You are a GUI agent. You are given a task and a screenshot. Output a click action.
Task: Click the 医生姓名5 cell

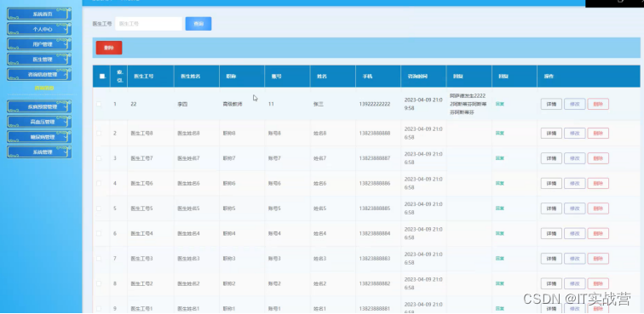188,208
